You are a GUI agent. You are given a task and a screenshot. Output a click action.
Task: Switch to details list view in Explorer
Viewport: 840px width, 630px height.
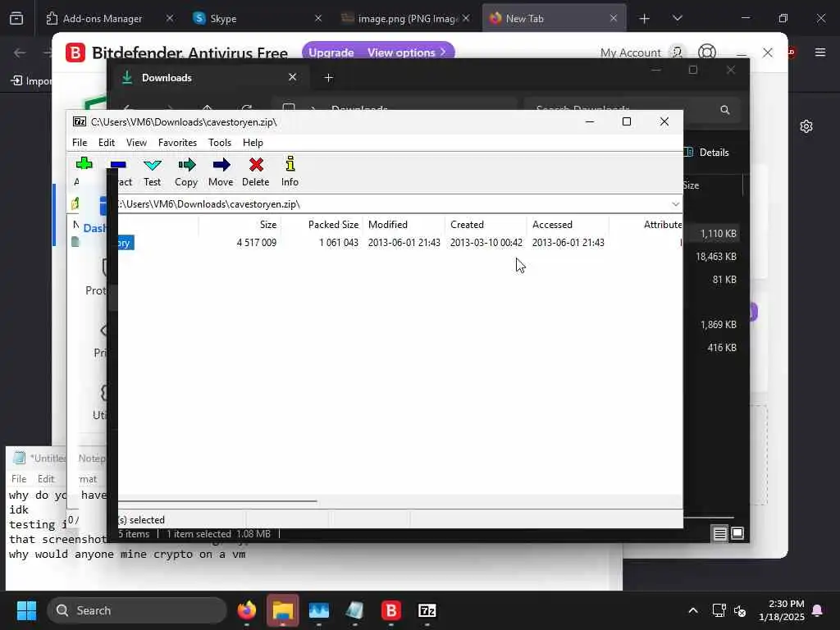(x=719, y=533)
